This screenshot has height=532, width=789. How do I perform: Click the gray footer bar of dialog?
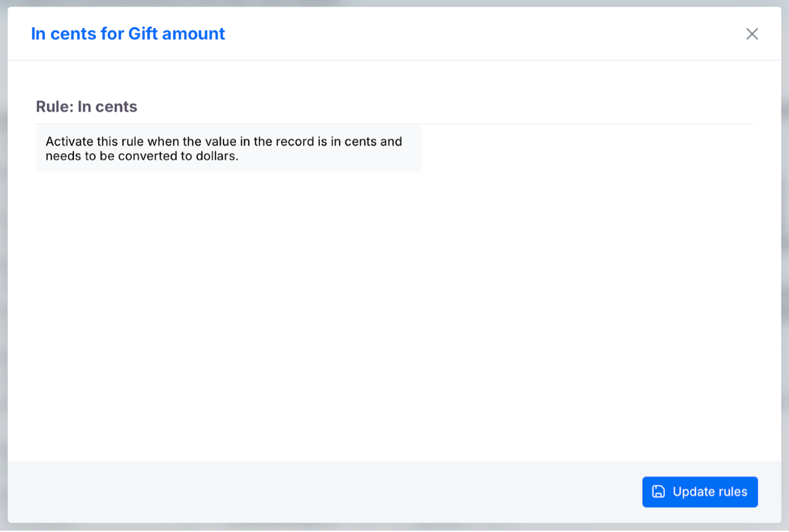pos(331,492)
